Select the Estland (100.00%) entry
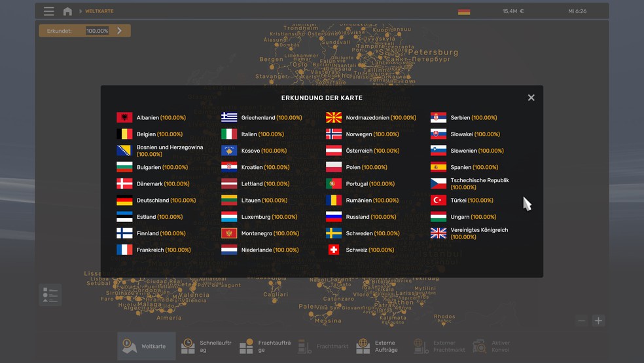Screen dimensions: 644x363 (x=149, y=217)
